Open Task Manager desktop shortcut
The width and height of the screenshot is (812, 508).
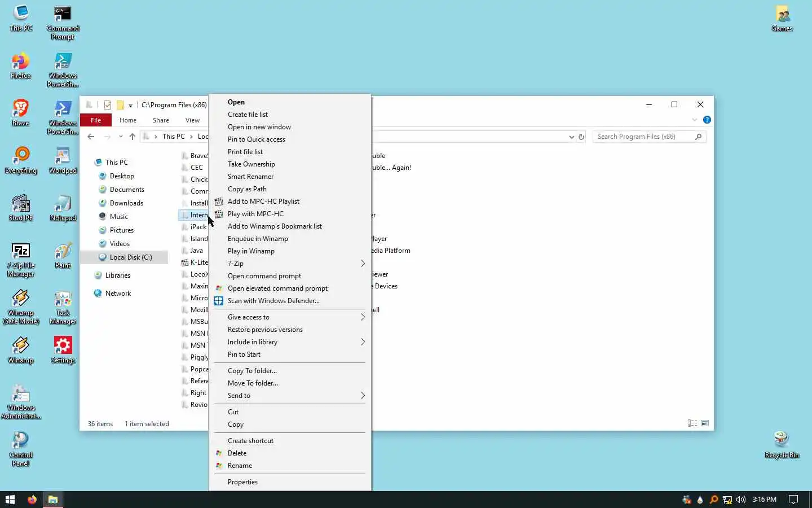(x=63, y=307)
